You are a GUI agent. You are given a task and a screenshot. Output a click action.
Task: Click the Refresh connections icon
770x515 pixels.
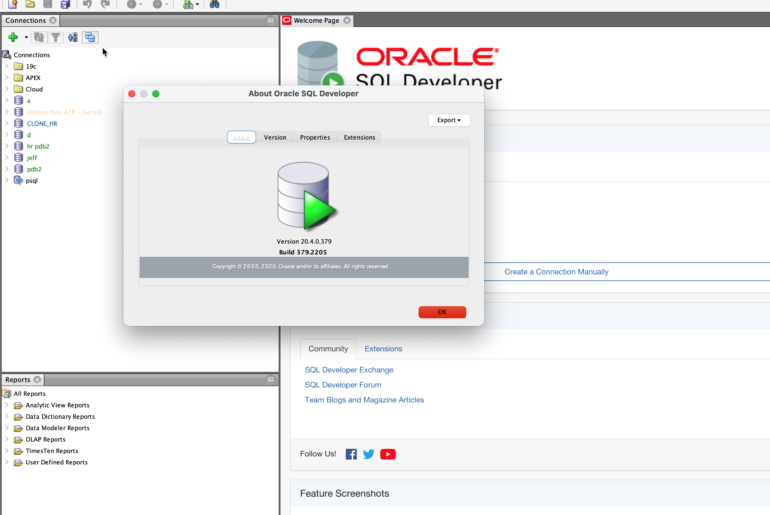pos(39,37)
